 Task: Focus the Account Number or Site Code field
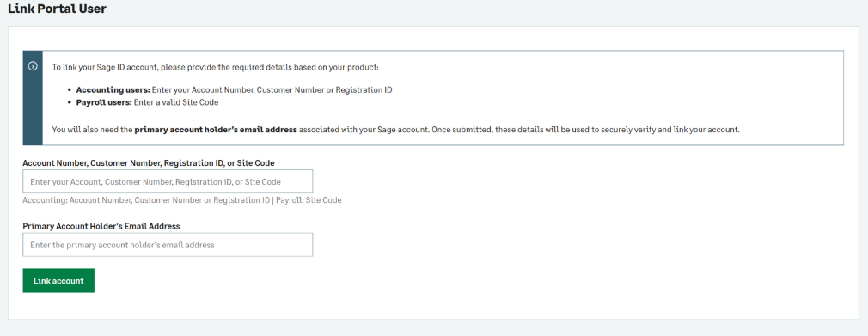point(168,181)
